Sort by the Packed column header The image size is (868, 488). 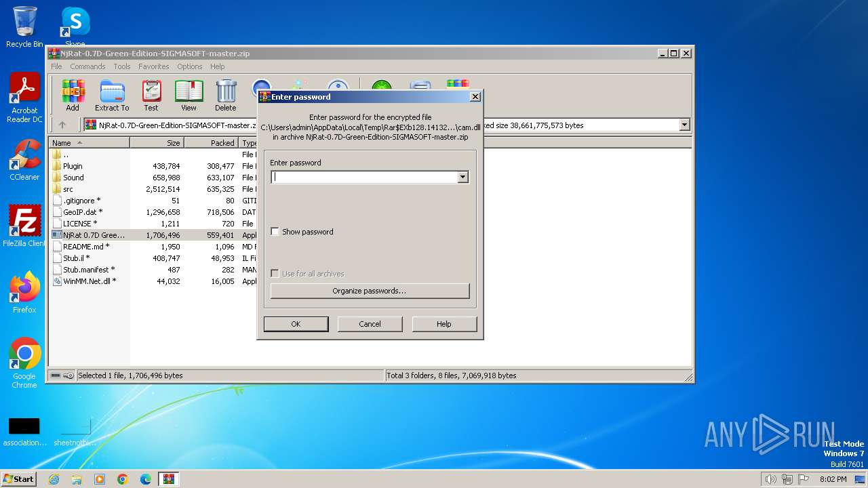click(211, 143)
